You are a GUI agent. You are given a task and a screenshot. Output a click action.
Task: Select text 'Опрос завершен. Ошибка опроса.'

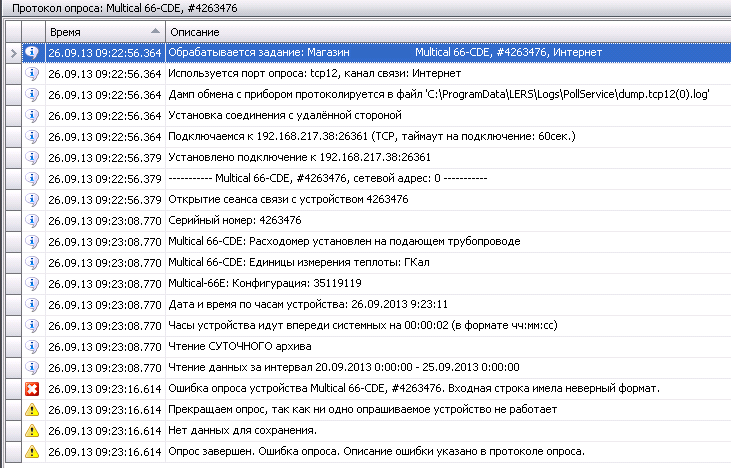(256, 451)
